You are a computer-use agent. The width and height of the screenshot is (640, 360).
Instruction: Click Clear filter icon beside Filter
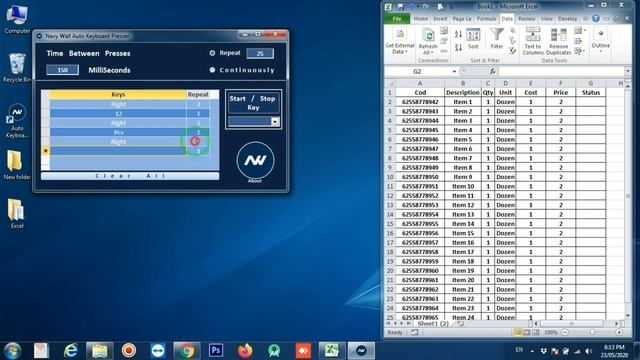[x=513, y=31]
